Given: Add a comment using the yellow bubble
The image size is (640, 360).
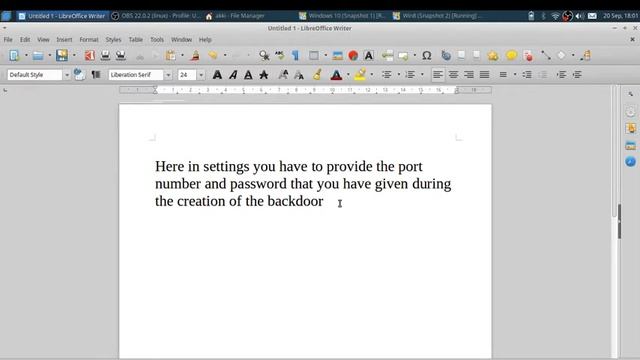Looking at the screenshot, I should coord(511,55).
